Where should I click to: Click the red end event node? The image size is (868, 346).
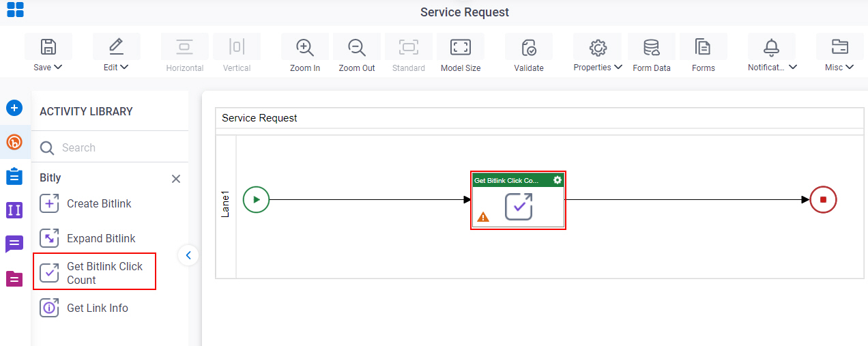click(x=823, y=200)
